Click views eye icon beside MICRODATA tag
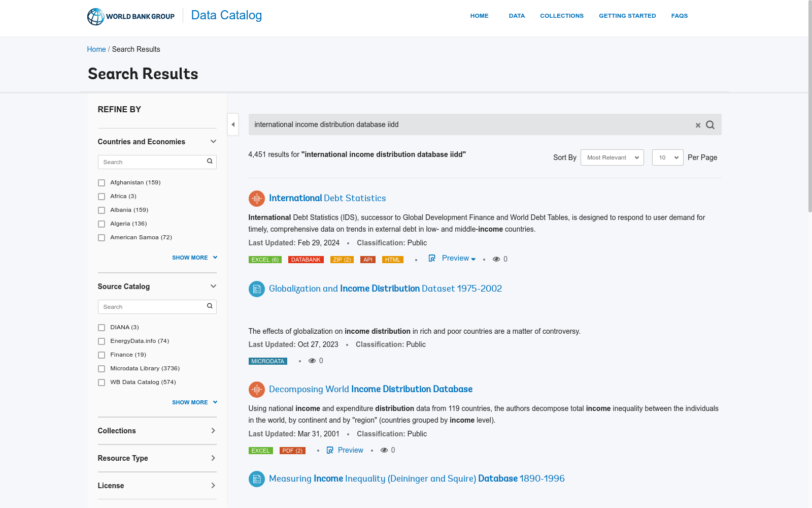 click(312, 361)
